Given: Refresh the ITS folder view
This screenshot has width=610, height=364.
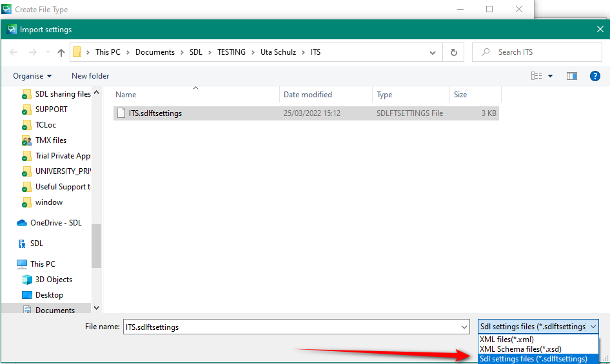Looking at the screenshot, I should (453, 52).
